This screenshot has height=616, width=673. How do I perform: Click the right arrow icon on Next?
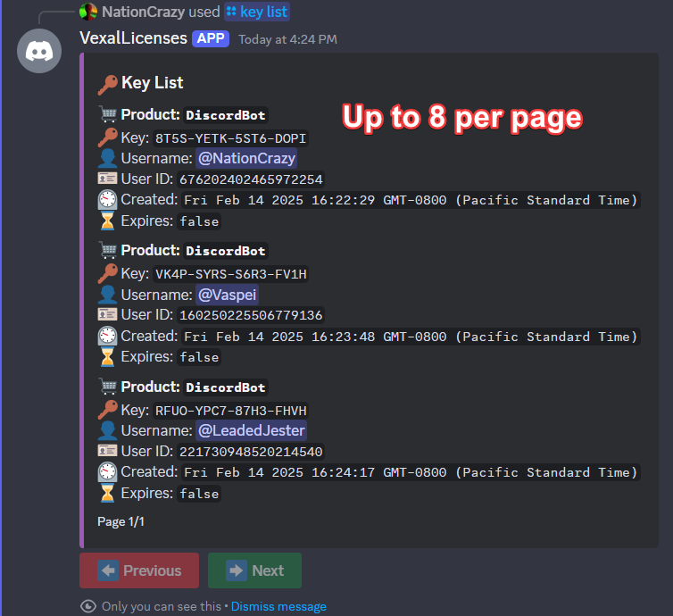(x=237, y=570)
